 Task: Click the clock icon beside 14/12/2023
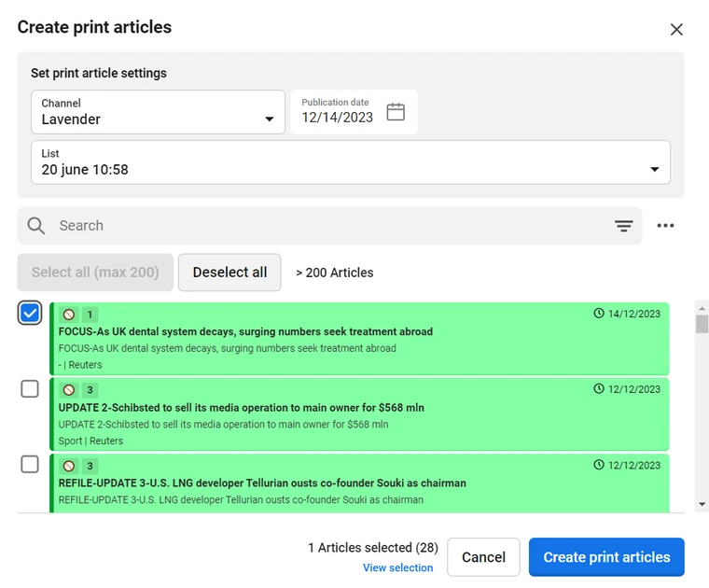point(599,314)
